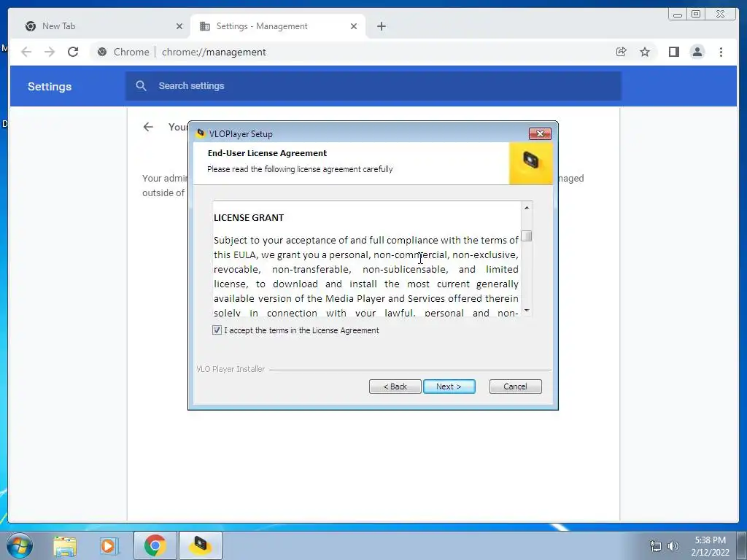This screenshot has width=747, height=560.
Task: Close the VLOPlayer Setup dialog
Action: coord(540,134)
